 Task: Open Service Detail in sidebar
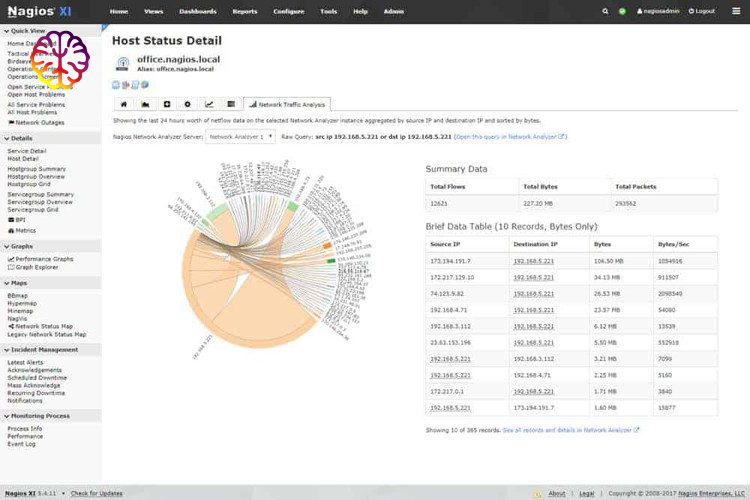[x=27, y=151]
